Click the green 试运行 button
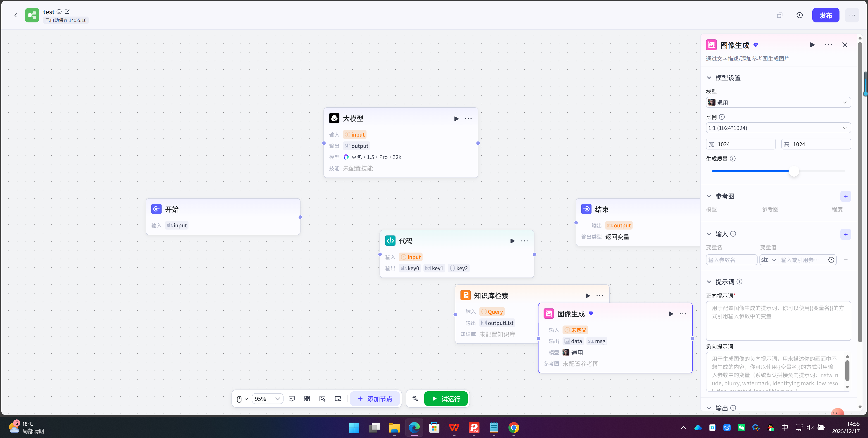The height and width of the screenshot is (438, 868). pos(446,399)
